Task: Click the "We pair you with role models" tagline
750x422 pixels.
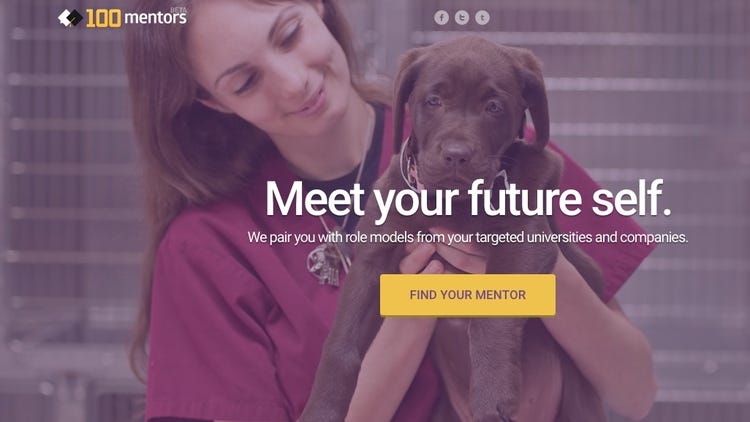Action: [468, 237]
